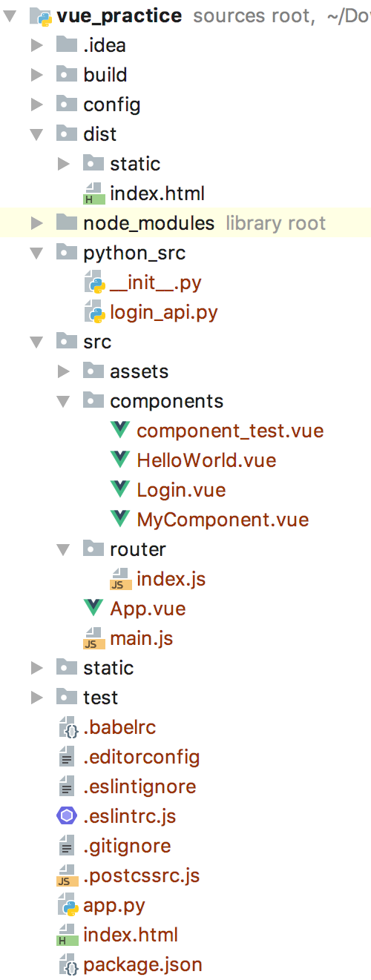Collapse the components folder arrow
This screenshot has height=980, width=371.
pyautogui.click(x=62, y=401)
